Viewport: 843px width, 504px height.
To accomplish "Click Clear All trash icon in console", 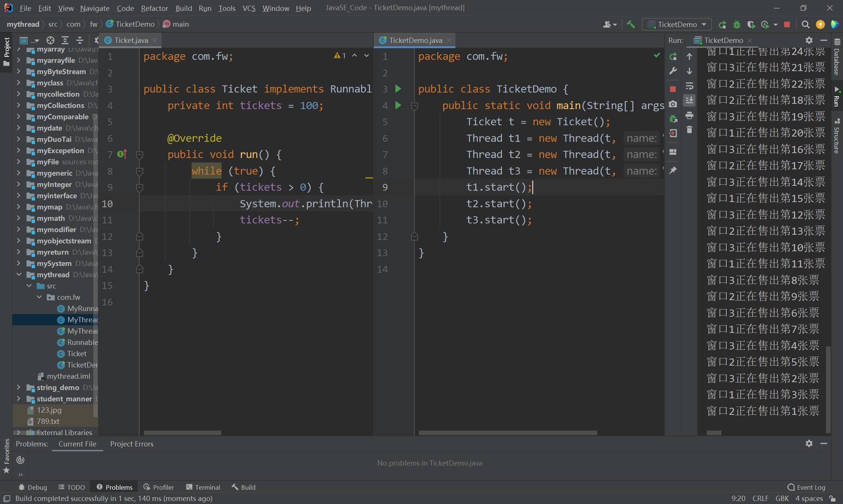I will point(689,130).
